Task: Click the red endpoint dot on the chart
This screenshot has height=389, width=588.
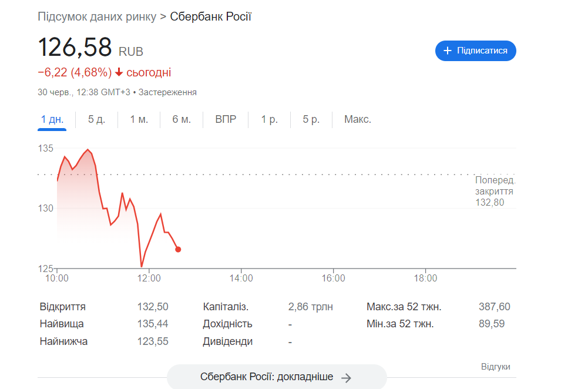Action: (x=178, y=249)
